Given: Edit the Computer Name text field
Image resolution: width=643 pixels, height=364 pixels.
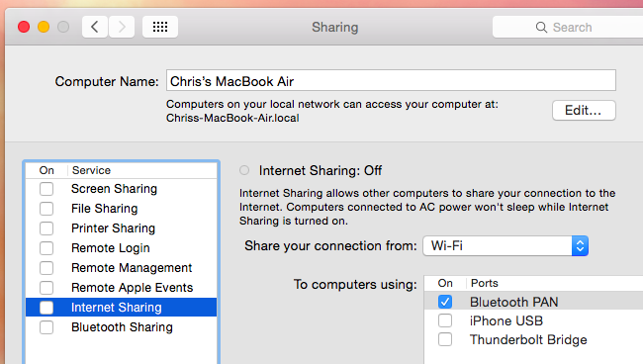Looking at the screenshot, I should click(391, 80).
